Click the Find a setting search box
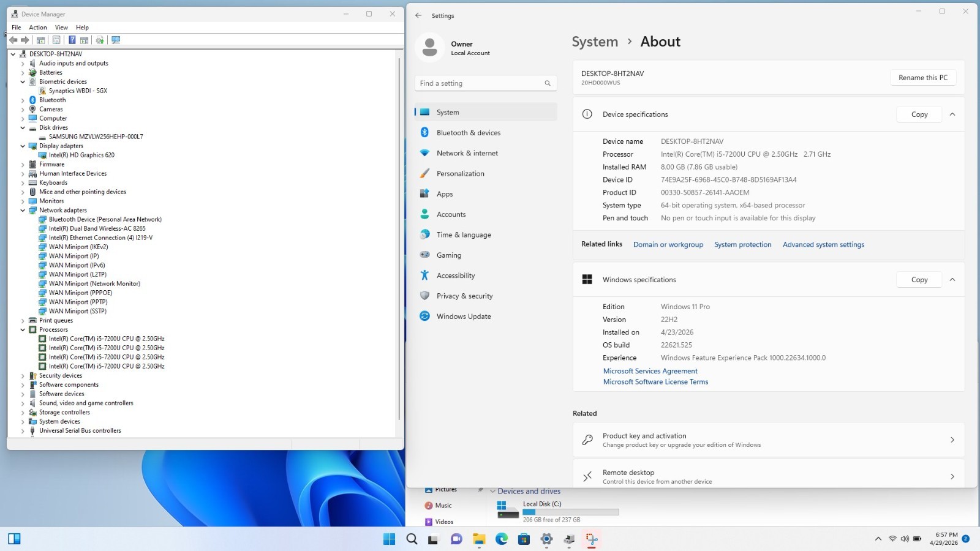Viewport: 980px width, 551px height. [485, 83]
